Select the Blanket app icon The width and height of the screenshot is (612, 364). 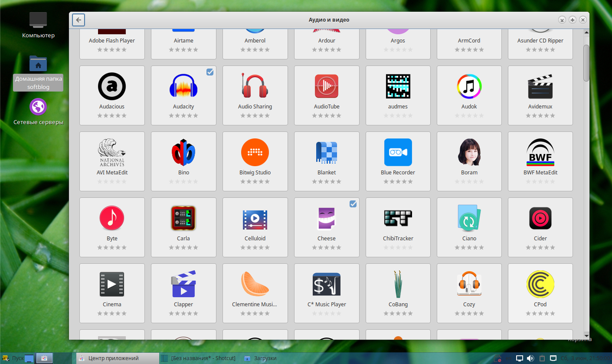(x=326, y=152)
